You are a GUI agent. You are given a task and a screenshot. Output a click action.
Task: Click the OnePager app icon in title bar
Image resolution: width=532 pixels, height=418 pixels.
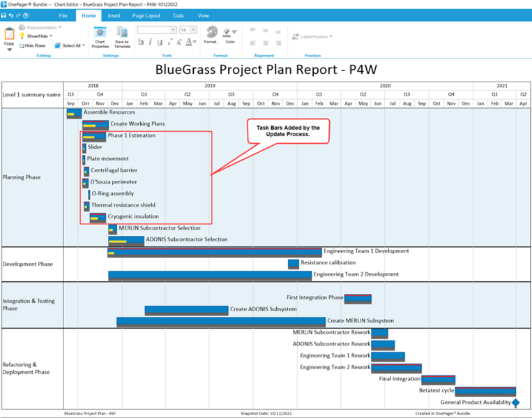3,4
